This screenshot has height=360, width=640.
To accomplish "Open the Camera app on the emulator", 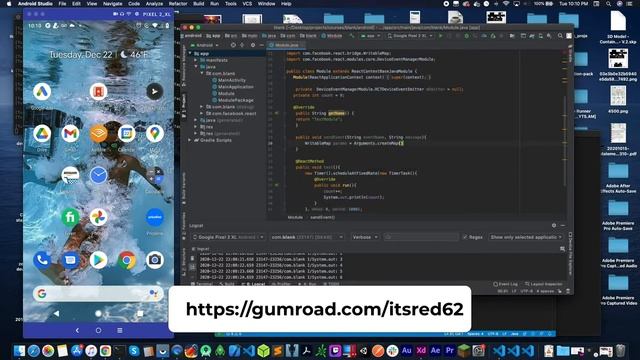I will click(x=155, y=260).
